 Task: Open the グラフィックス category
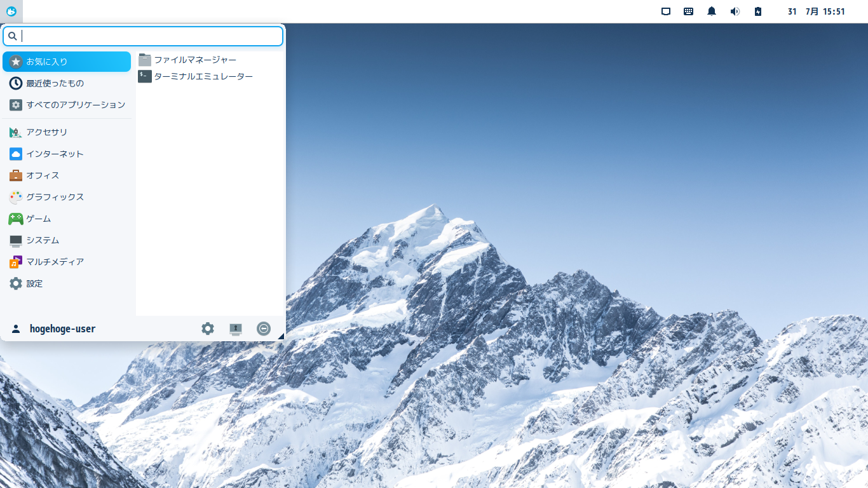point(67,197)
